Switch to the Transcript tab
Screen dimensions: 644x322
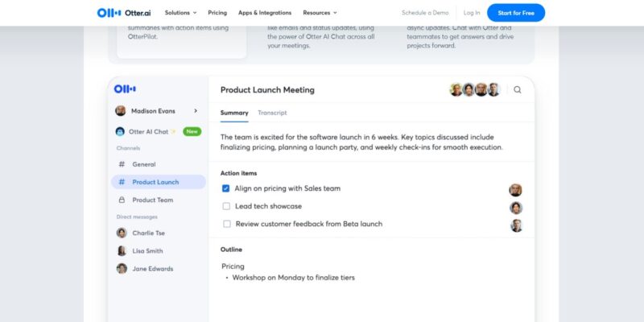[x=272, y=113]
